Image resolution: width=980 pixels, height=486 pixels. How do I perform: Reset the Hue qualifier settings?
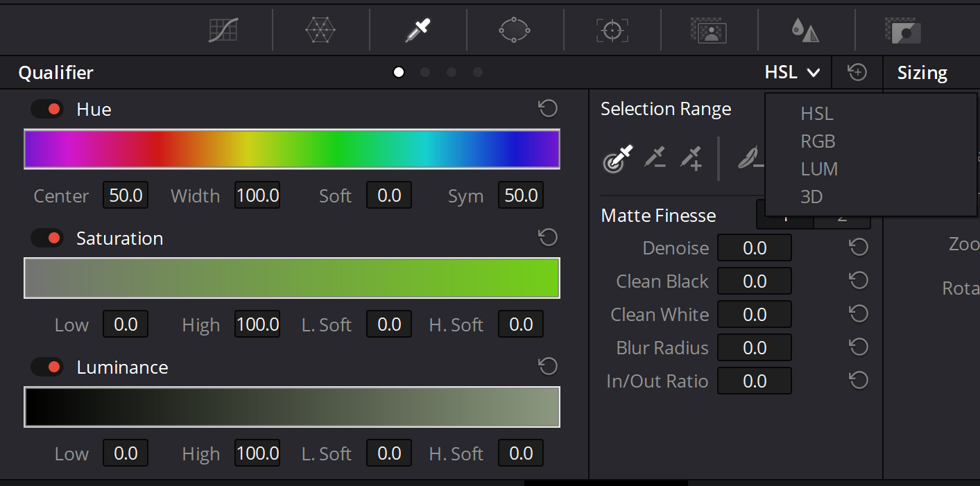[548, 109]
